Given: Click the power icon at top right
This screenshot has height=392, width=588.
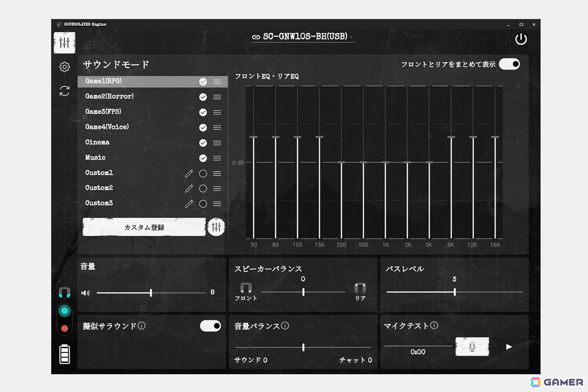Looking at the screenshot, I should [x=521, y=39].
